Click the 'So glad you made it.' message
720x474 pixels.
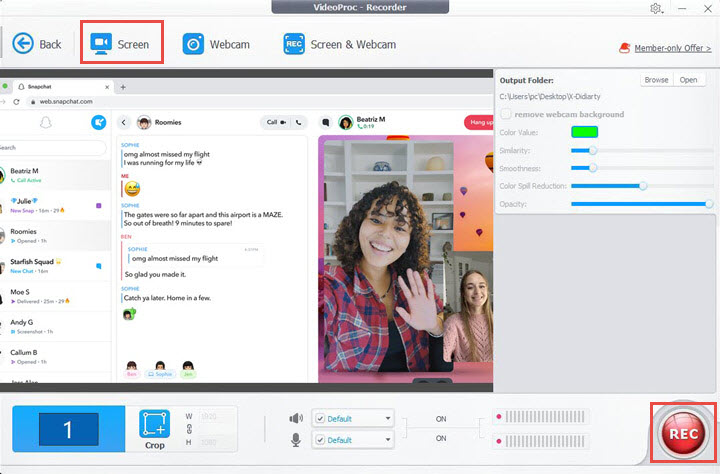(x=155, y=274)
